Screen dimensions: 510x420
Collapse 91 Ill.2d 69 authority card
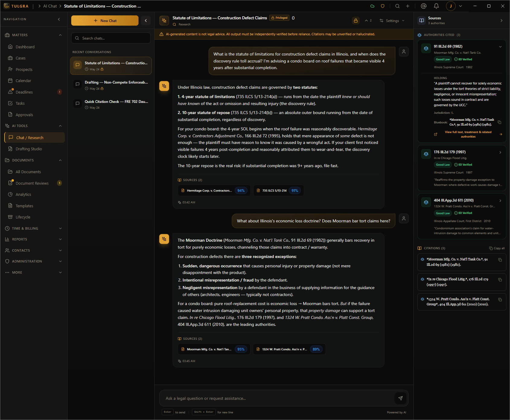coord(500,47)
